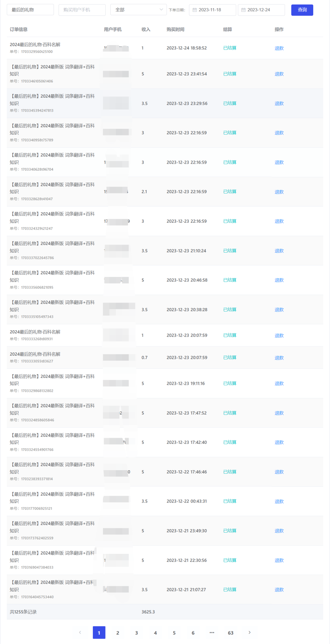The height and width of the screenshot is (644, 330).
Task: Open the 2023-12-24 end date picker
Action: point(261,10)
